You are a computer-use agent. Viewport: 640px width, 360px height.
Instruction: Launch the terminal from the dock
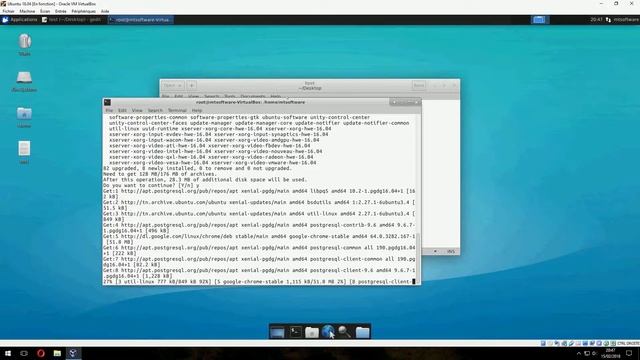(295, 332)
